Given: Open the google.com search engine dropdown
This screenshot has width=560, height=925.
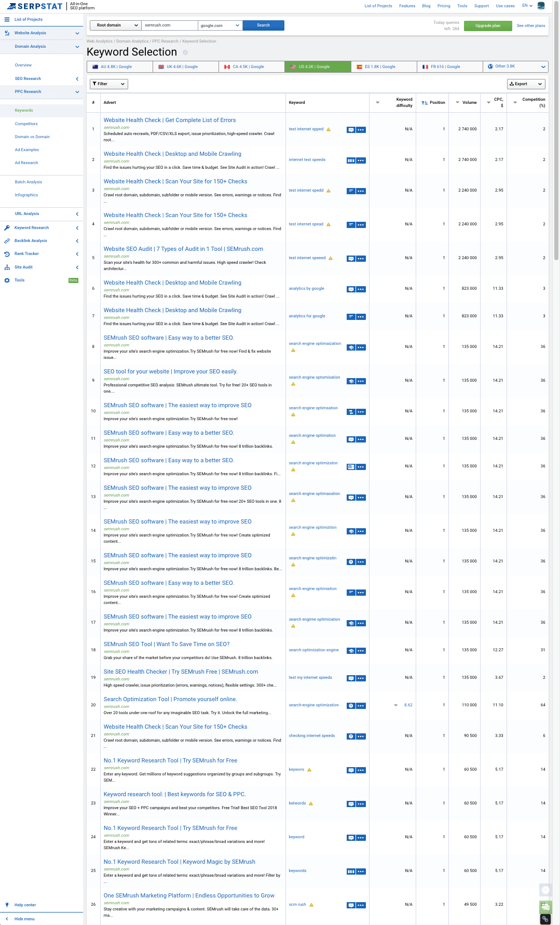Looking at the screenshot, I should pyautogui.click(x=220, y=25).
